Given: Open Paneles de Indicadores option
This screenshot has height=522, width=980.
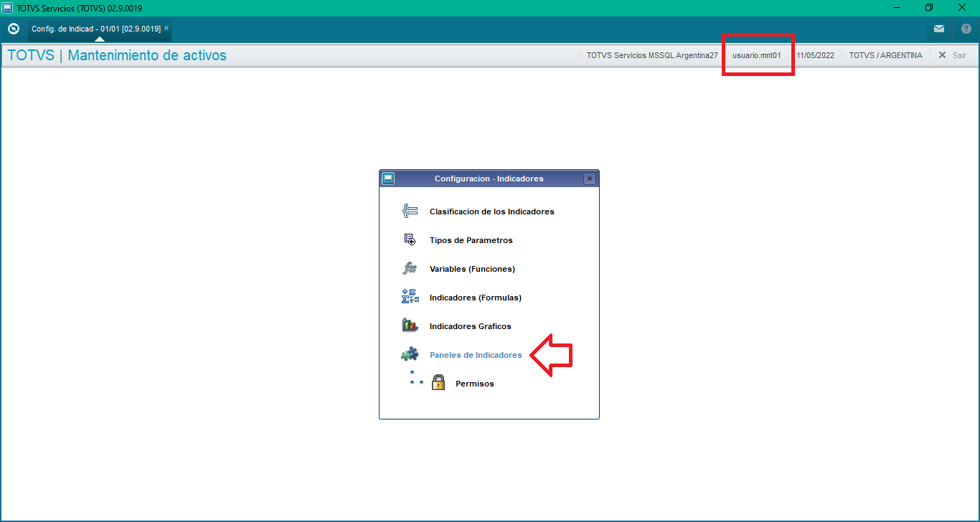Looking at the screenshot, I should 476,355.
